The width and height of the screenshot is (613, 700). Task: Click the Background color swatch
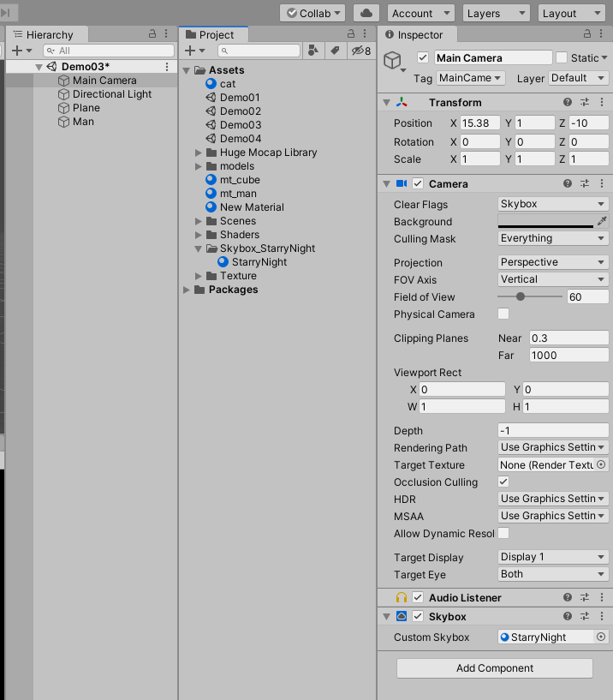tap(545, 221)
